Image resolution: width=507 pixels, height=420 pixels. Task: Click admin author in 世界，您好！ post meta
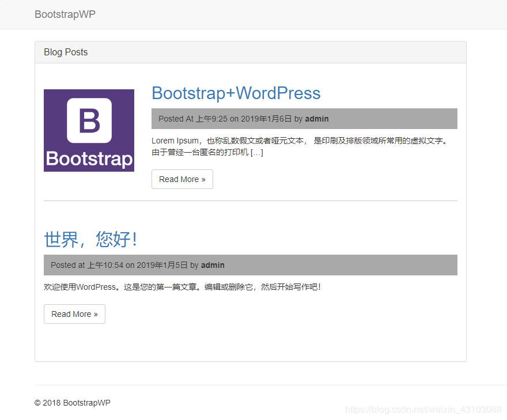tap(213, 265)
